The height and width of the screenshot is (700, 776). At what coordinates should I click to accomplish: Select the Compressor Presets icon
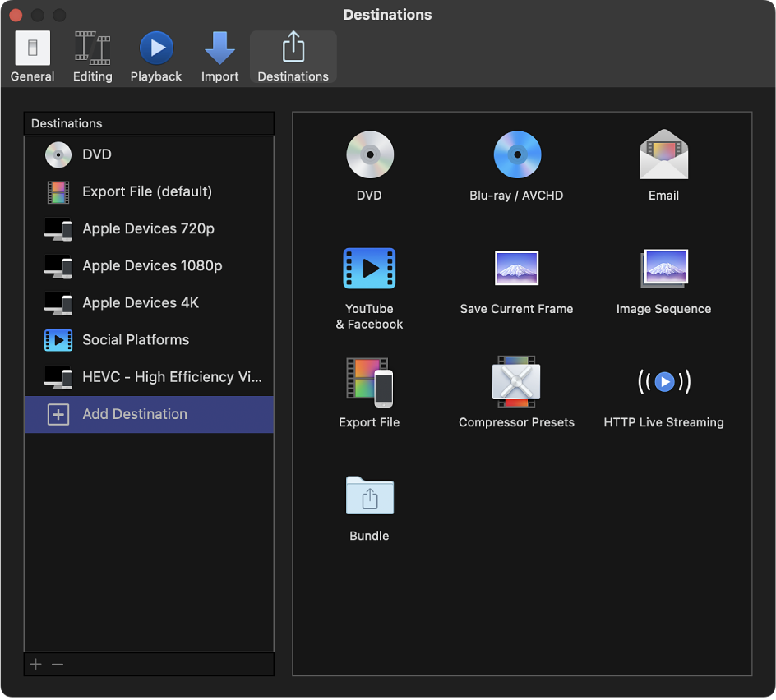[x=516, y=382]
